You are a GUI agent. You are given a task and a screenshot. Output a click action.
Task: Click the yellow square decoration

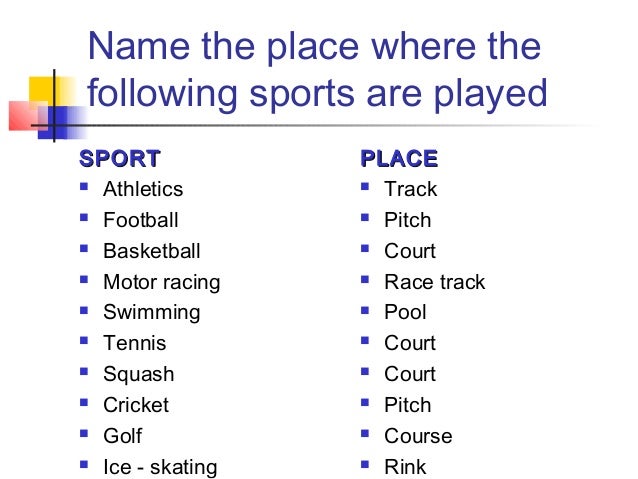[x=47, y=92]
